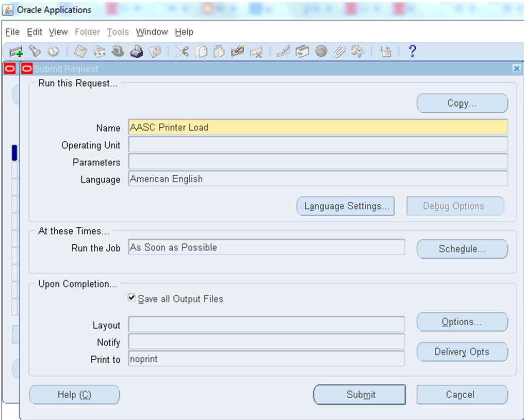Image resolution: width=524 pixels, height=420 pixels.
Task: Click the Parameters field
Action: 318,162
